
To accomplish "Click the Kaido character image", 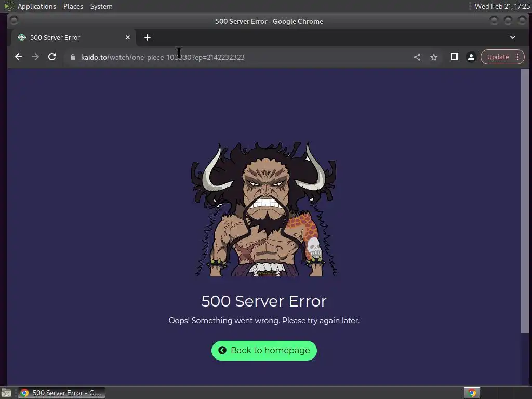I will (264, 209).
